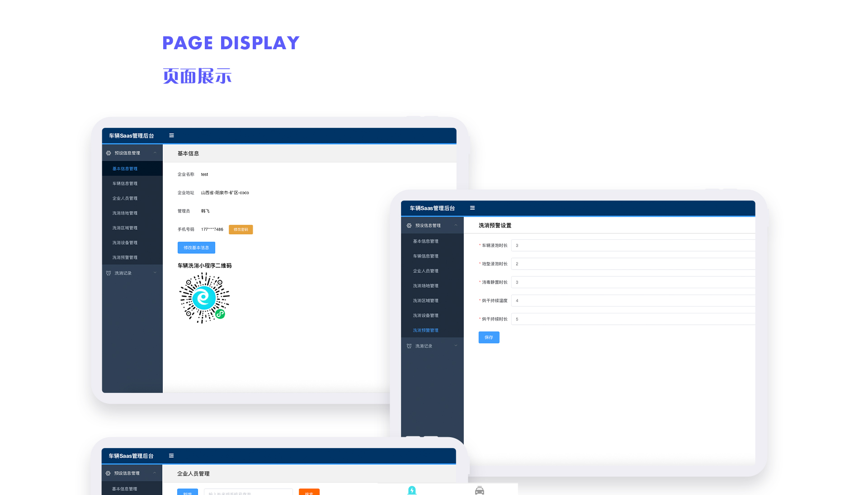The height and width of the screenshot is (495, 868).
Task: Click the 烘干持续温度 input field
Action: pos(633,300)
